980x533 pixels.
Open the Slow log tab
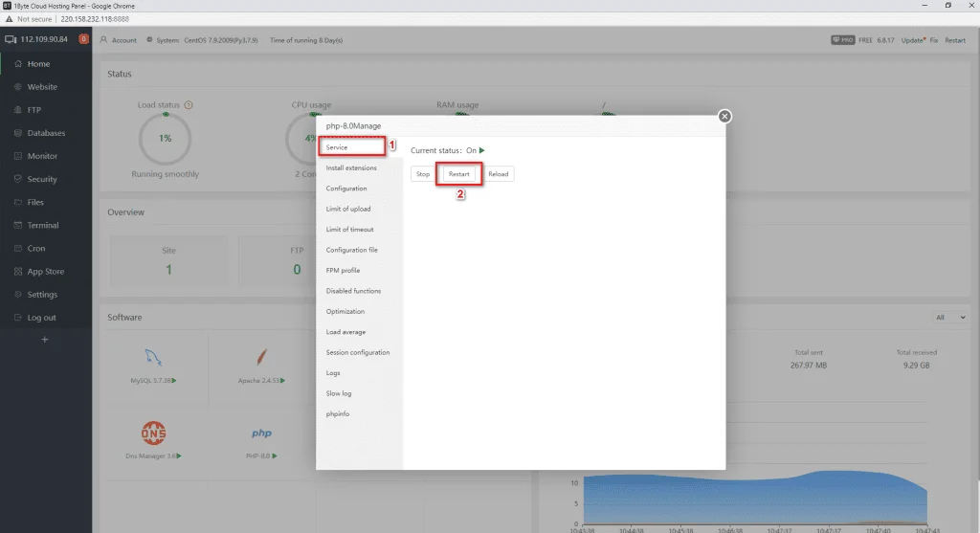[x=339, y=393]
